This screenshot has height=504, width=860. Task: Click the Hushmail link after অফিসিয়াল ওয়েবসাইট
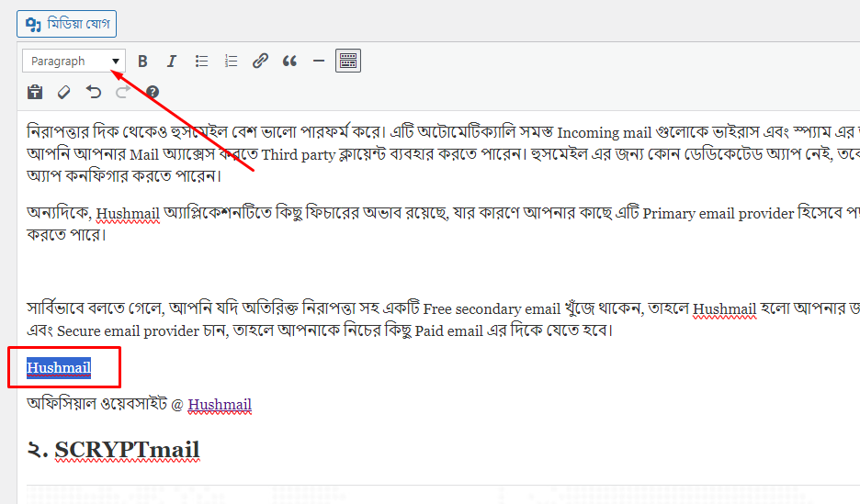[220, 405]
